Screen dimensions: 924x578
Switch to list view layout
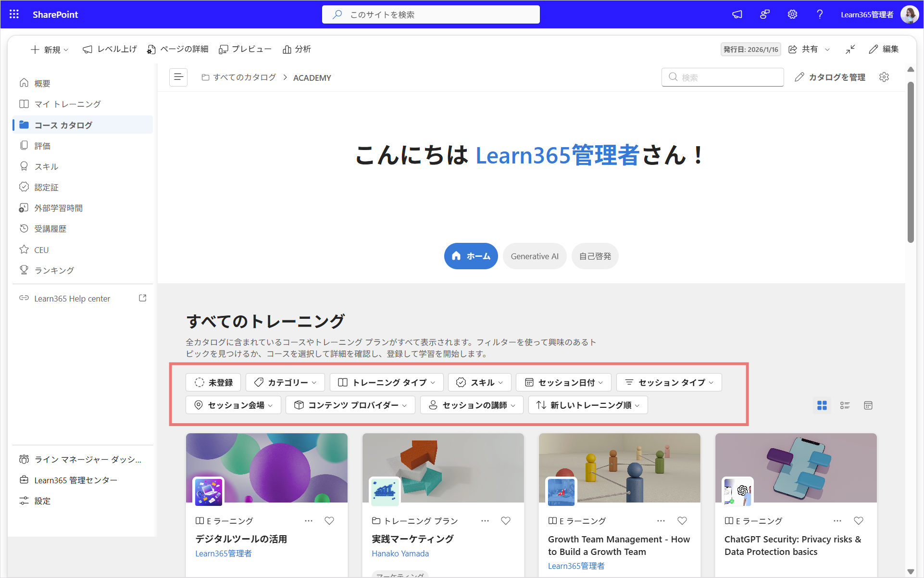point(845,405)
